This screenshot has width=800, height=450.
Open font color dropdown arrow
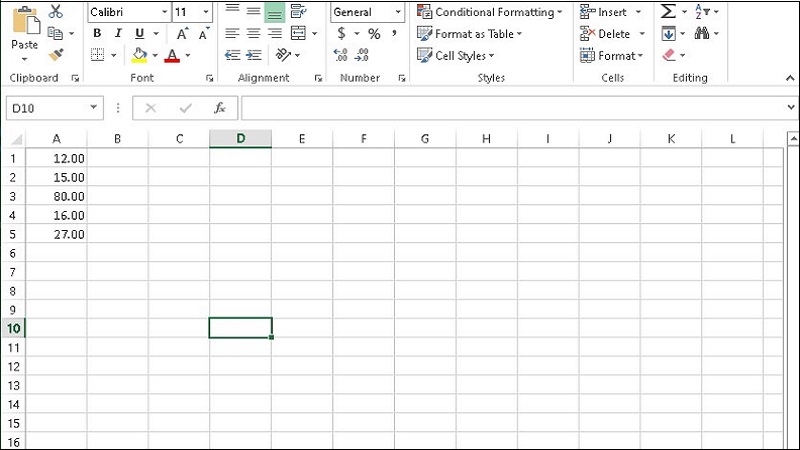pyautogui.click(x=188, y=55)
